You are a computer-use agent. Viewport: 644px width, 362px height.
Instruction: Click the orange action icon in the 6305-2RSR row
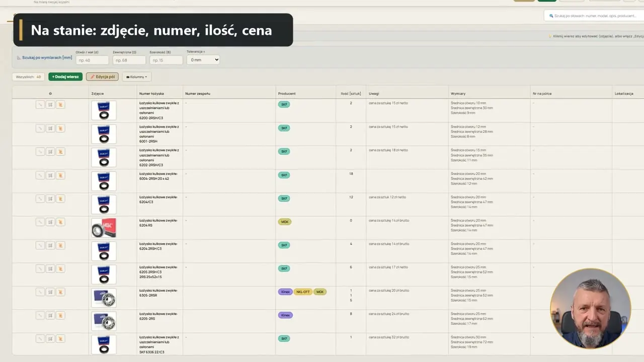pyautogui.click(x=60, y=292)
